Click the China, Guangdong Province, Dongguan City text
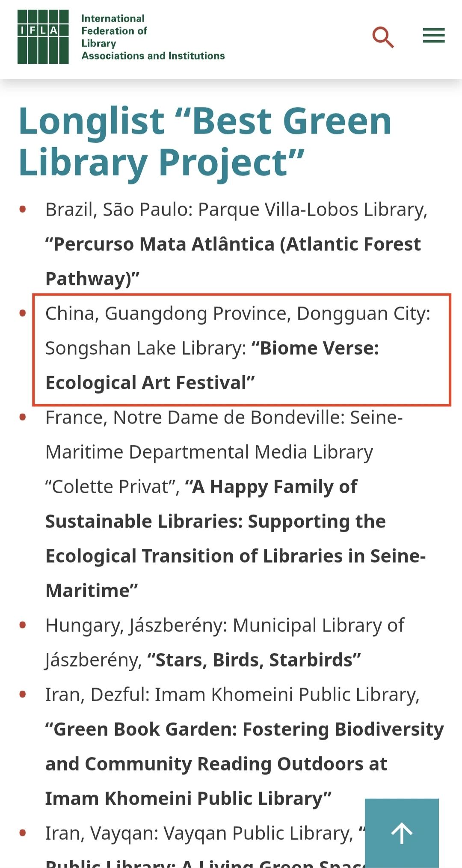Viewport: 462px width, 868px height. tap(238, 314)
